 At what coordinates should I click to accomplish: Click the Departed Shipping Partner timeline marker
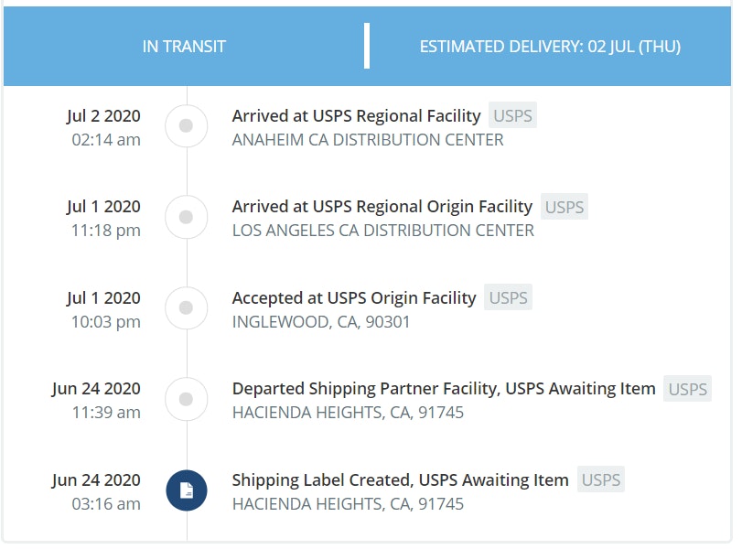[187, 399]
